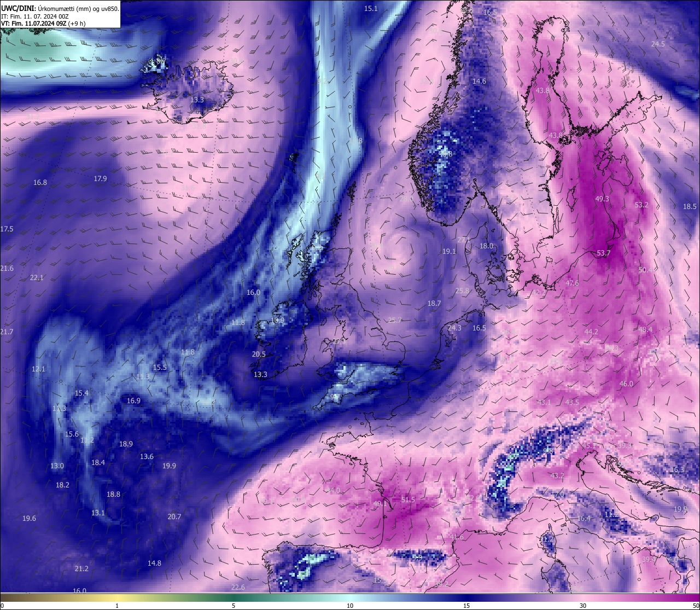Select the 19.1 value in North Sea
700x610 pixels.
449,251
